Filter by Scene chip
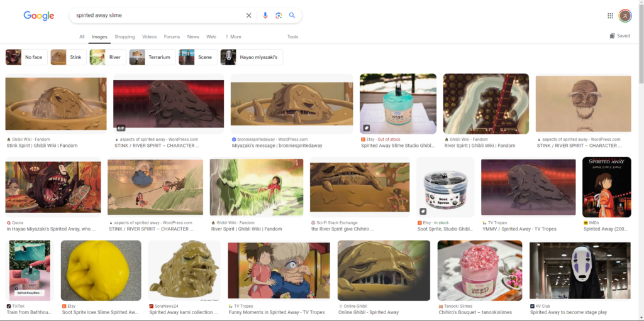 tap(198, 57)
